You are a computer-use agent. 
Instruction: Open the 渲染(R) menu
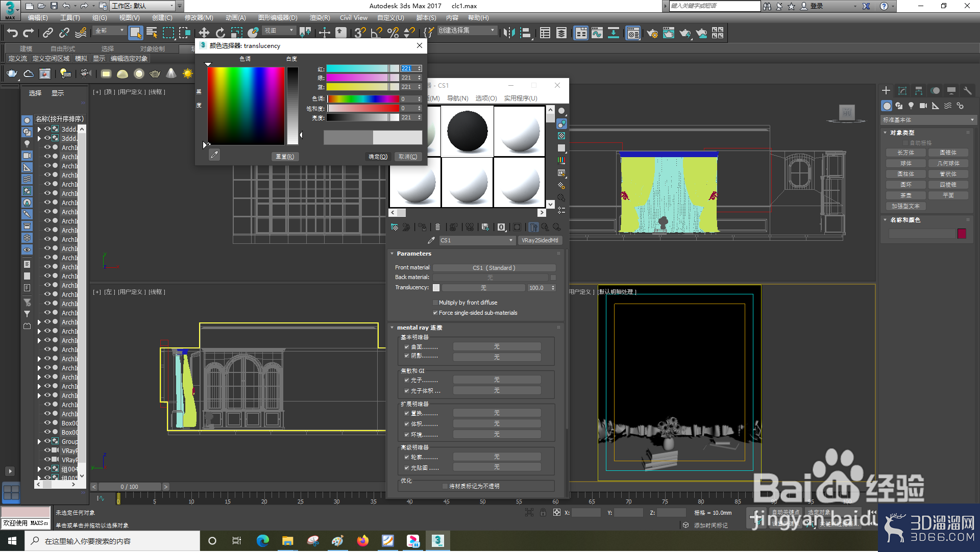(320, 17)
